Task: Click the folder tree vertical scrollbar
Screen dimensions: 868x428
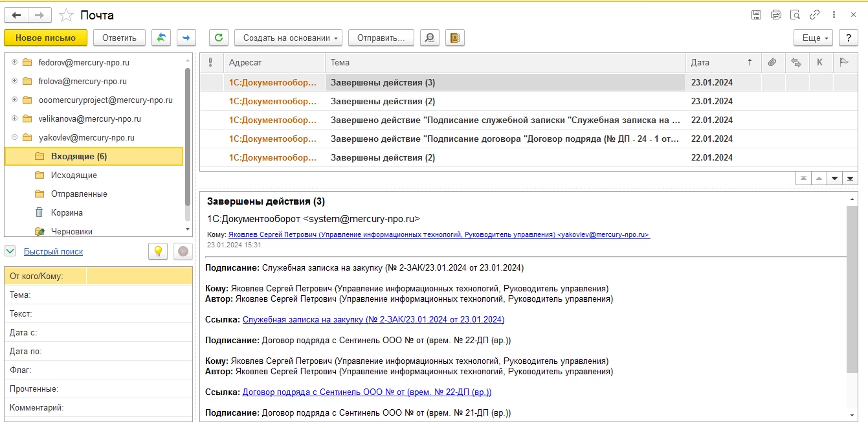Action: (188, 142)
